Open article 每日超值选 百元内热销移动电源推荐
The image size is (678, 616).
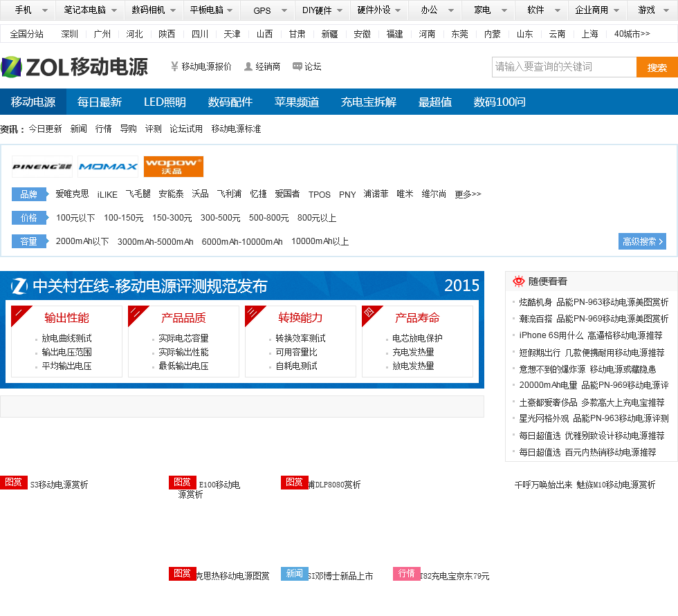coord(587,452)
